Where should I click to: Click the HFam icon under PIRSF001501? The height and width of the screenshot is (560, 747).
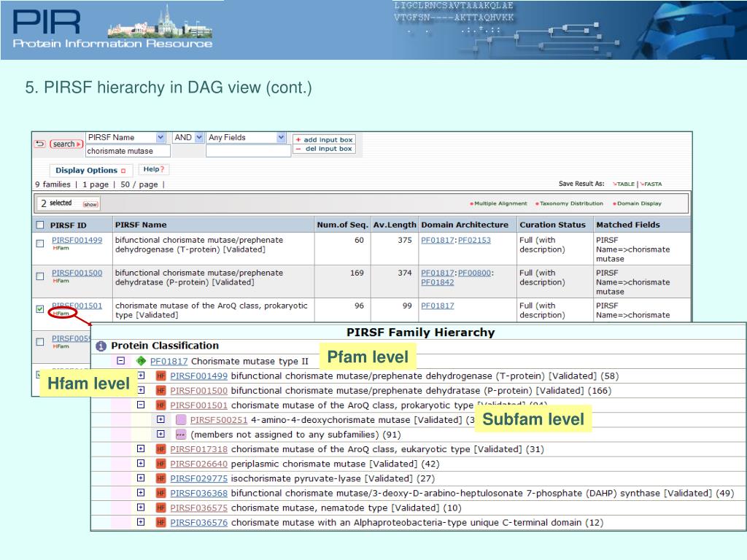point(61,314)
